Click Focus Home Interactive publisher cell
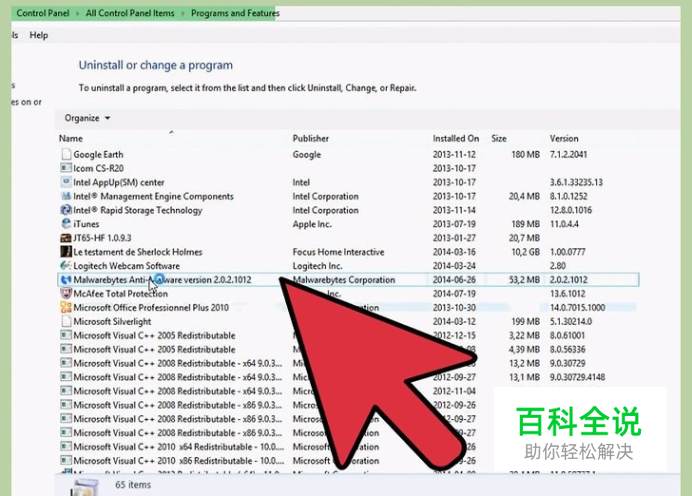The image size is (692, 496). [x=338, y=252]
